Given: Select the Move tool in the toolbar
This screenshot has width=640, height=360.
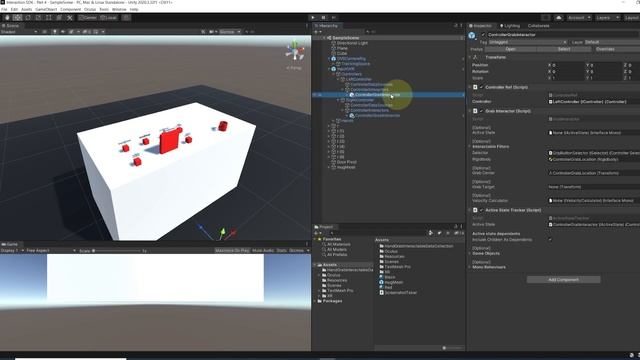Looking at the screenshot, I should pyautogui.click(x=18, y=18).
